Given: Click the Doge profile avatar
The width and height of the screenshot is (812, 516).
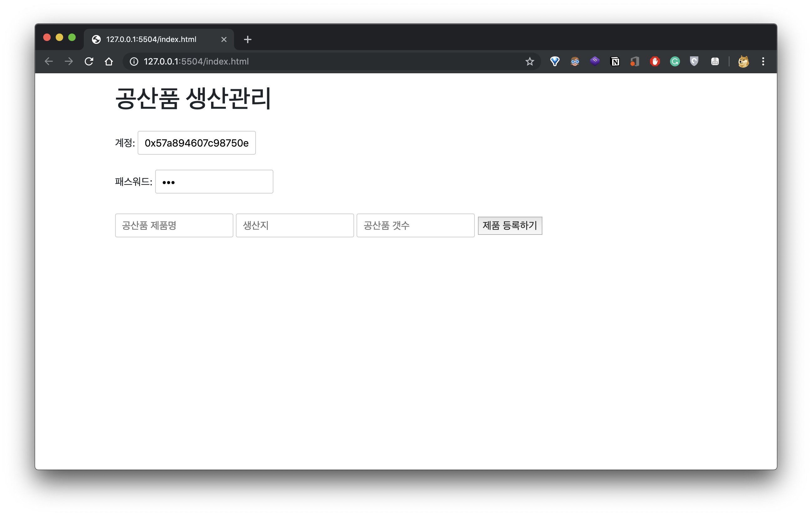Looking at the screenshot, I should [743, 61].
